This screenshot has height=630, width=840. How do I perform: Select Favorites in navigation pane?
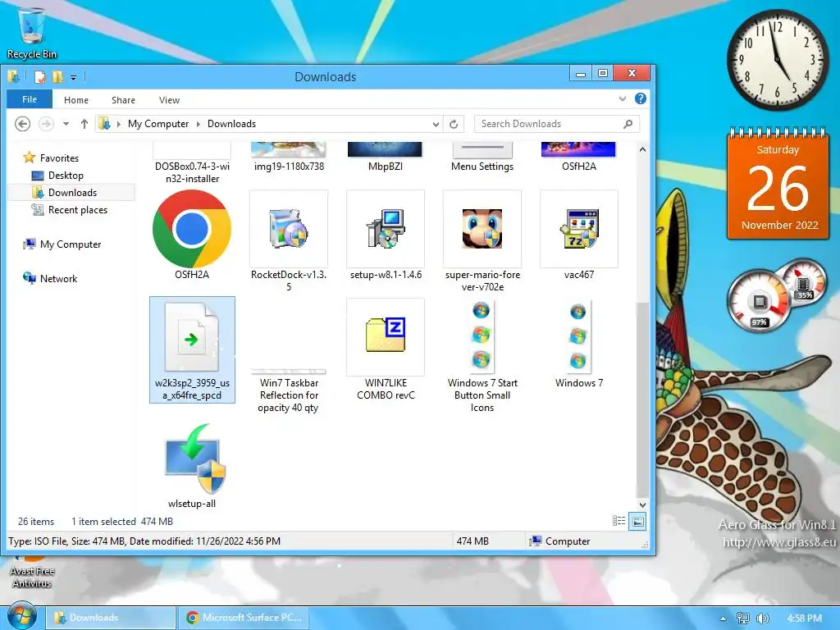[x=59, y=158]
